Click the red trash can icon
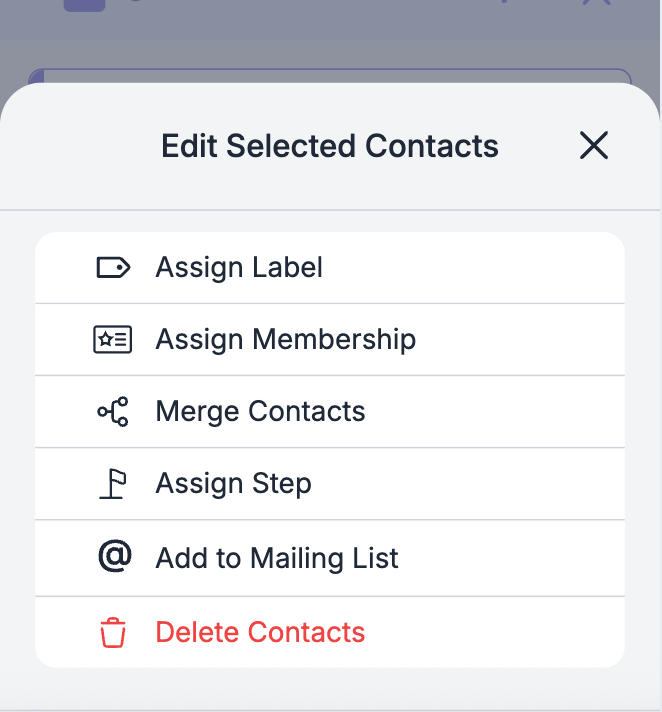Screen dimensions: 662x712 click(x=113, y=633)
